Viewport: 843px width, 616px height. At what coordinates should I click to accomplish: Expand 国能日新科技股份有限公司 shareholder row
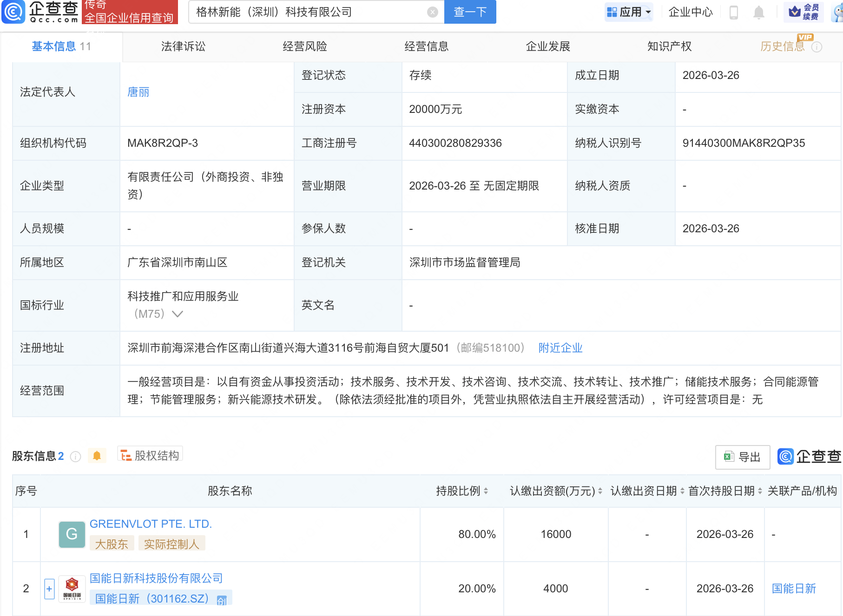tap(49, 588)
